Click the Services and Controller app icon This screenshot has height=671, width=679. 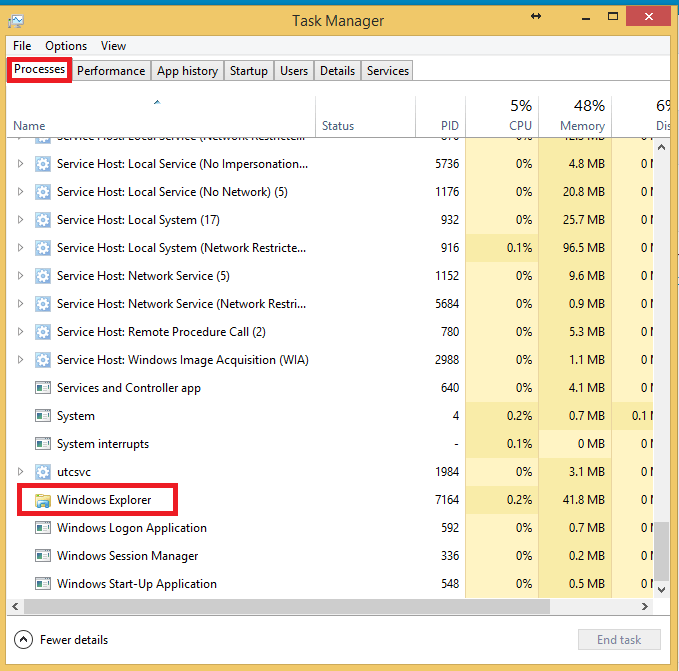pyautogui.click(x=42, y=388)
